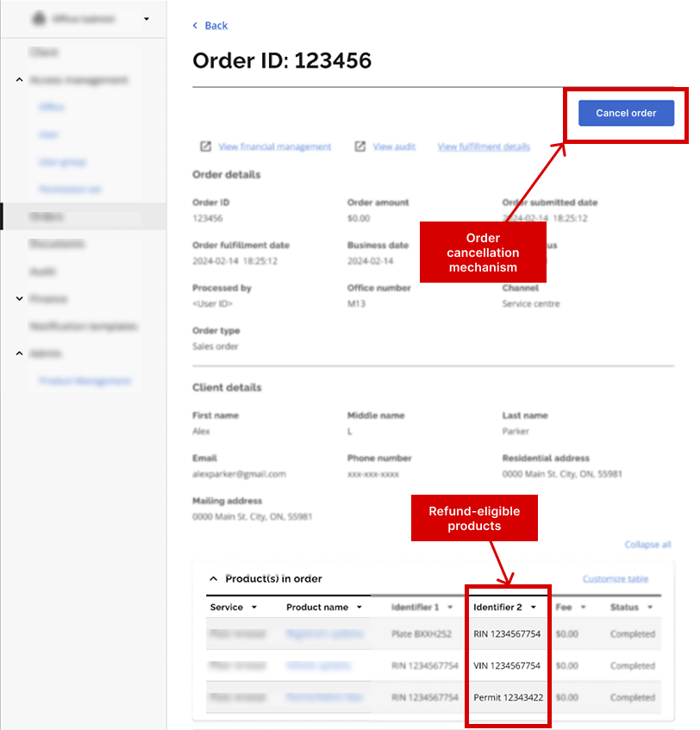The height and width of the screenshot is (730, 700).
Task: Open the office selector dropdown arrow in sidebar
Action: tap(147, 19)
